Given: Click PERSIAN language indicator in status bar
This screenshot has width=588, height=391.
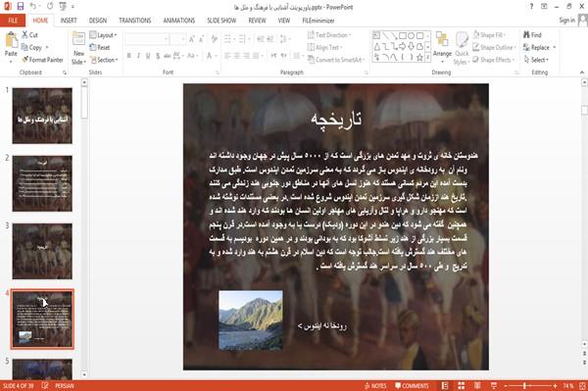Looking at the screenshot, I should point(65,386).
